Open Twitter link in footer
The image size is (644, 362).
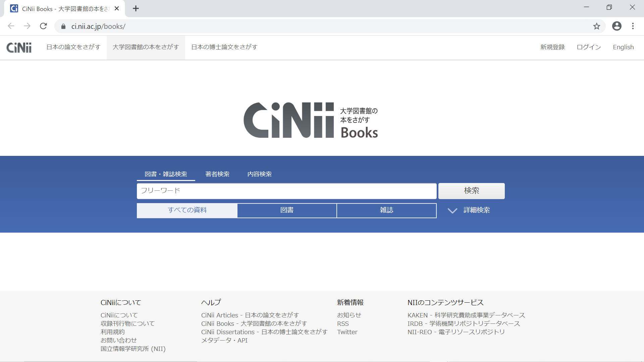347,332
